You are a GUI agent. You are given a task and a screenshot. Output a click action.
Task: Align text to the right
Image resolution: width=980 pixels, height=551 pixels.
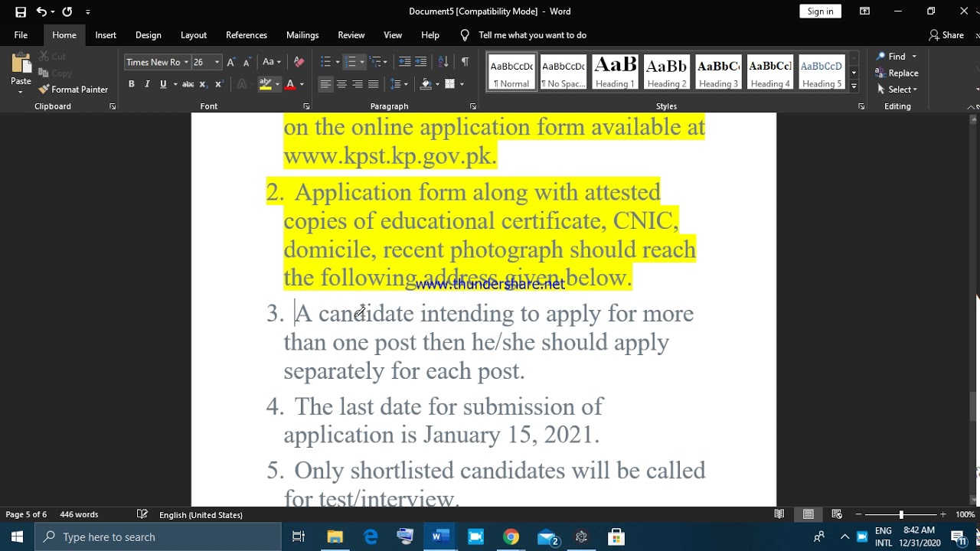tap(358, 84)
